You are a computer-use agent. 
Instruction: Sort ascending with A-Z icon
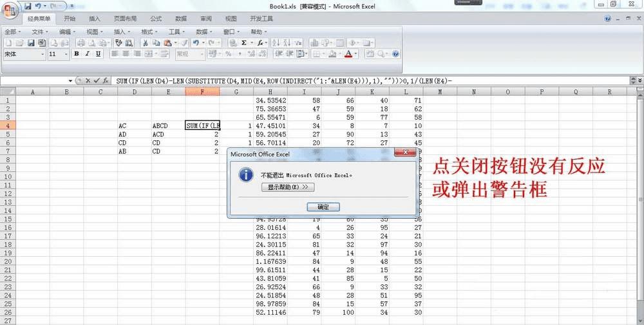[x=276, y=42]
